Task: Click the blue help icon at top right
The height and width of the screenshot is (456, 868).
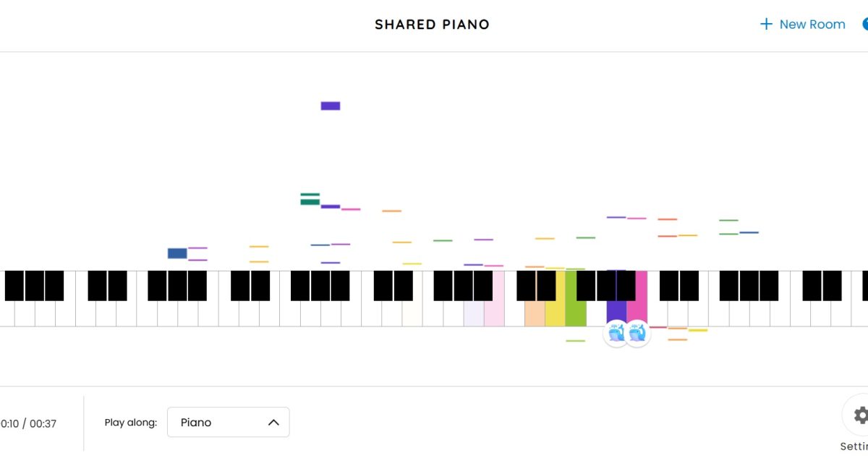Action: [x=865, y=24]
